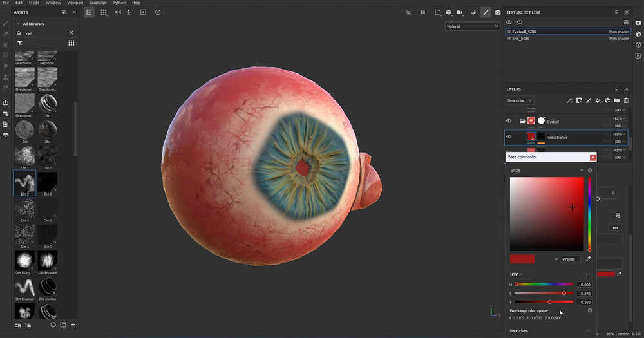Toggle horizontal symmetry icon in top toolbar
The height and width of the screenshot is (338, 644).
click(118, 12)
